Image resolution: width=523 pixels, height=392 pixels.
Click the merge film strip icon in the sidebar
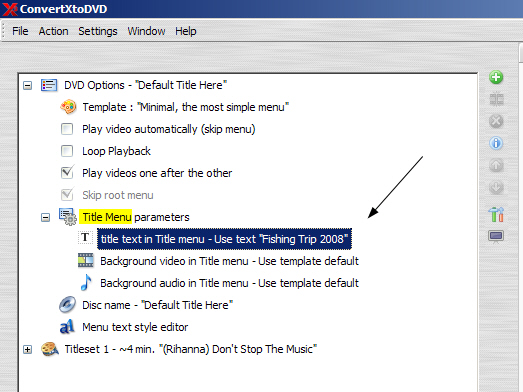[496, 99]
